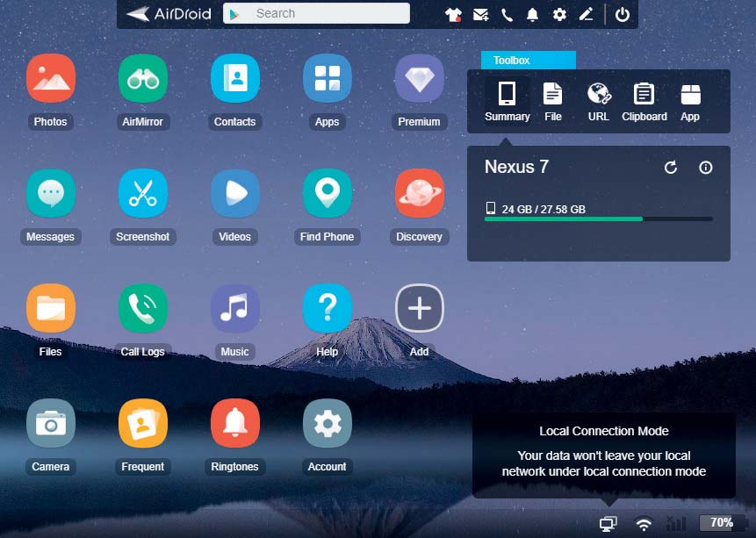
Task: Open the Apps grid icon
Action: coord(327,79)
